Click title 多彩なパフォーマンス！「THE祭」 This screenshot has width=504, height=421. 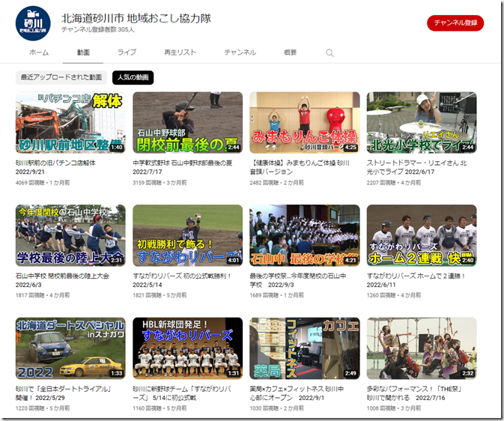tap(414, 393)
